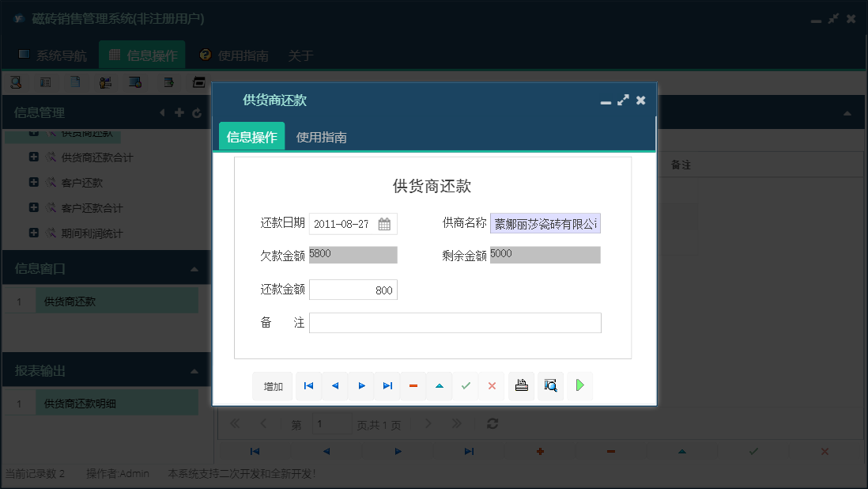This screenshot has width=868, height=489.
Task: Navigate to the first record in the dialog
Action: [308, 386]
